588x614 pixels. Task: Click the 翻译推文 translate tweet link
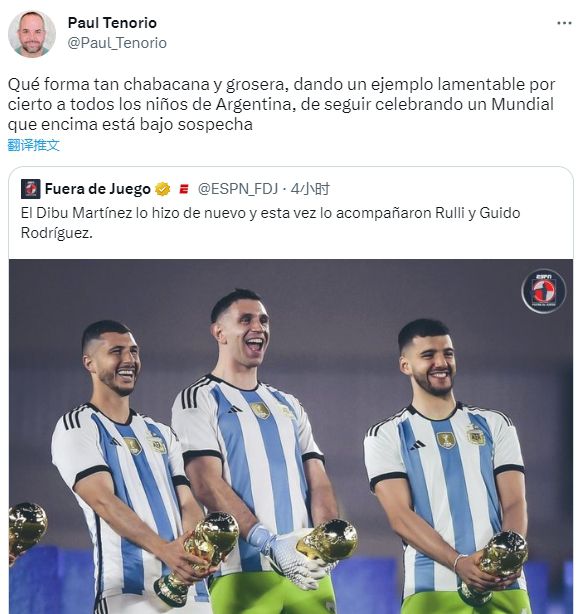tap(34, 145)
